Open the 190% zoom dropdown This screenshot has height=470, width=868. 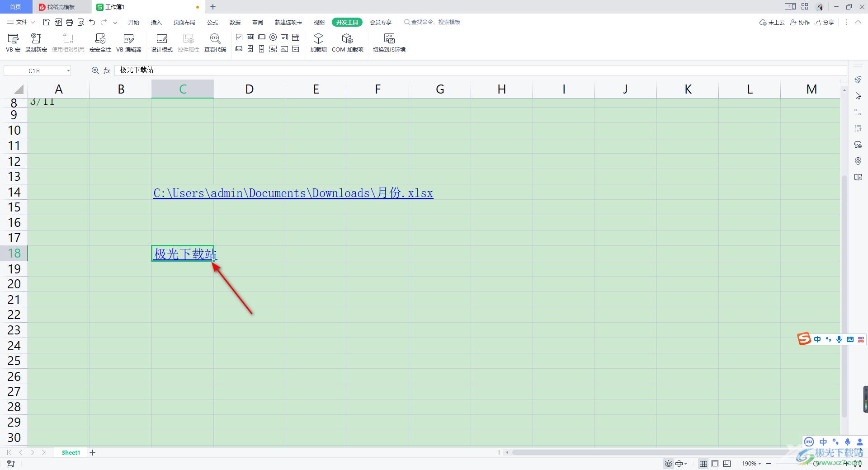click(x=751, y=464)
